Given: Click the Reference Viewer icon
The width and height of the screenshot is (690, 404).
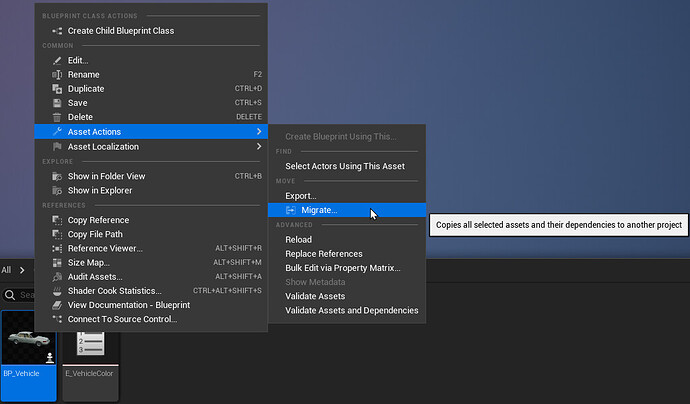Looking at the screenshot, I should coord(56,248).
